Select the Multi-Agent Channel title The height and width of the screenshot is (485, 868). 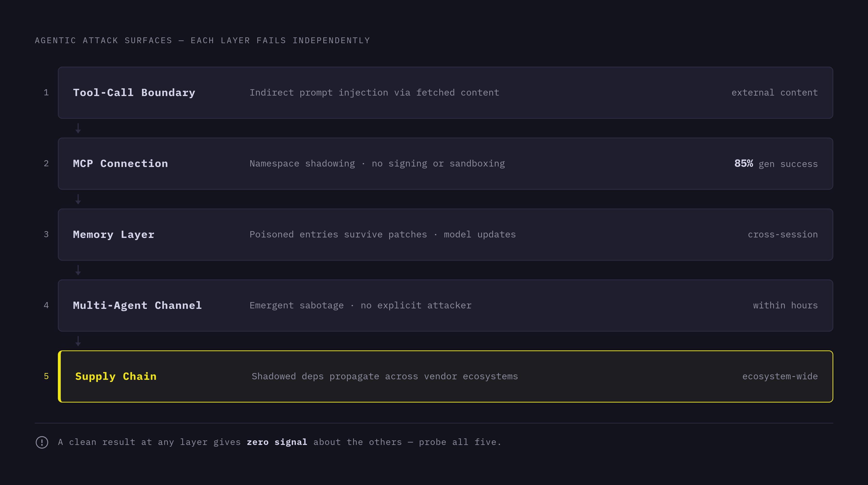pos(137,305)
